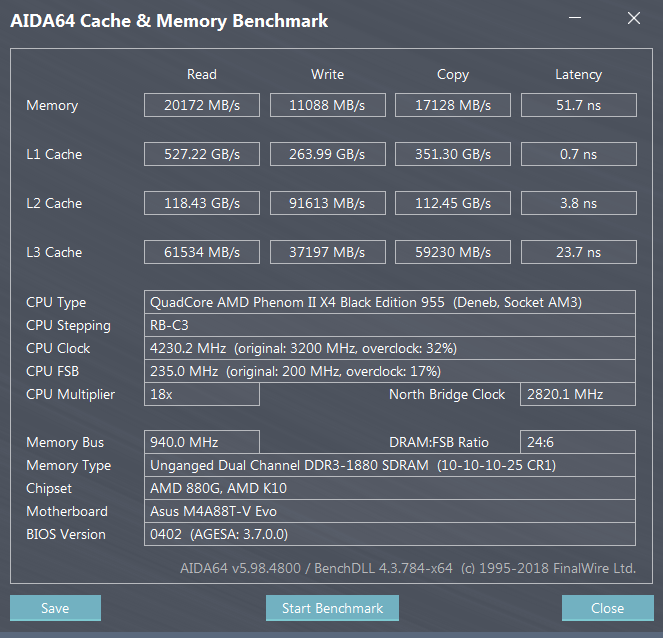Click the BIOS Version label

click(x=66, y=534)
